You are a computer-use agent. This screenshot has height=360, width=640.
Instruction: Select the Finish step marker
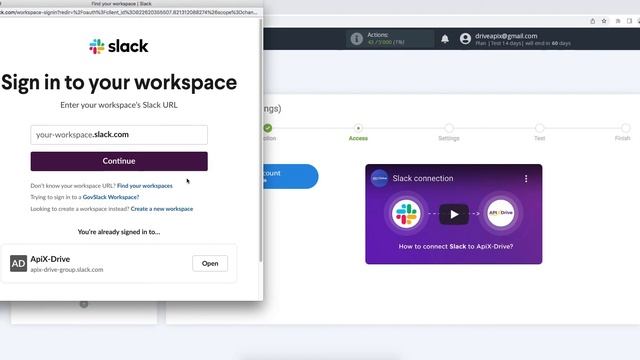(625, 128)
